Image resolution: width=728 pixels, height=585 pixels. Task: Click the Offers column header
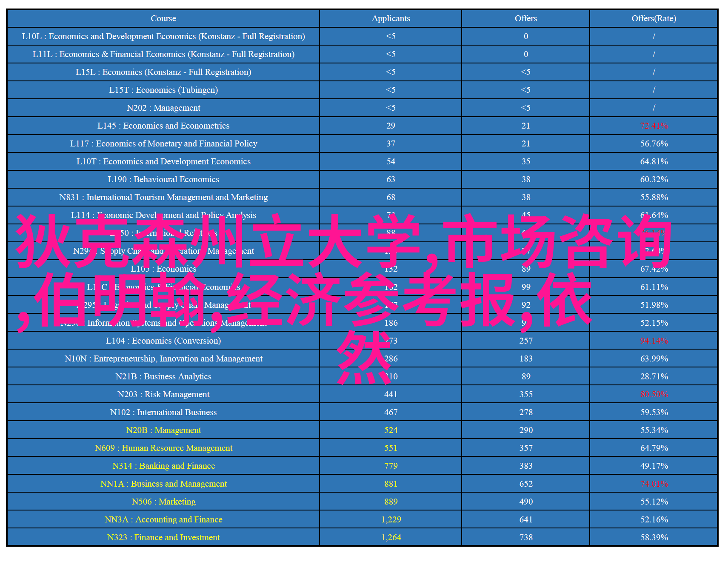click(x=526, y=18)
